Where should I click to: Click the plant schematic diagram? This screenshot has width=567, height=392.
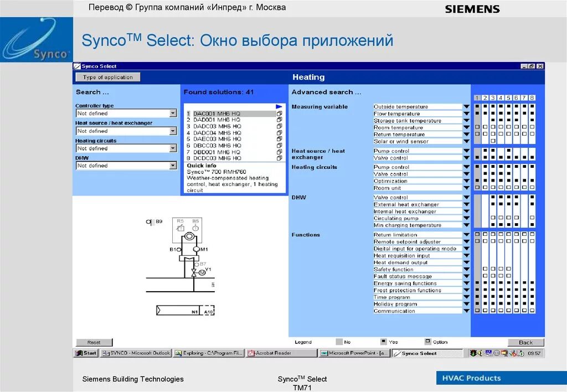[181, 267]
